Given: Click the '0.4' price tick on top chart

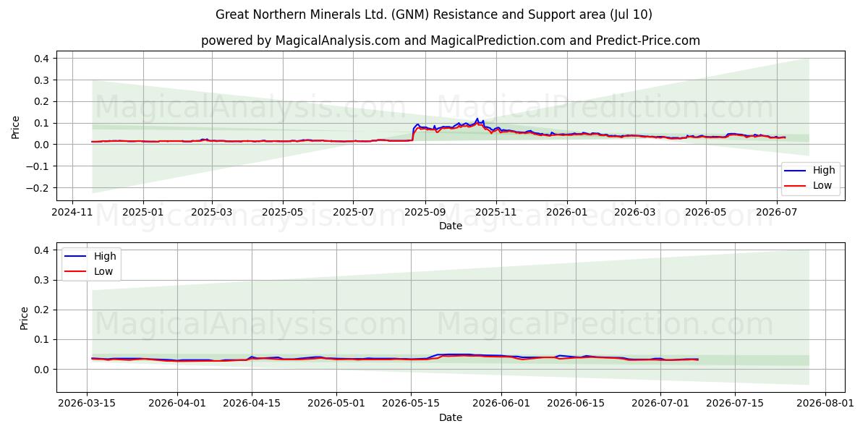Looking at the screenshot, I should [42, 59].
